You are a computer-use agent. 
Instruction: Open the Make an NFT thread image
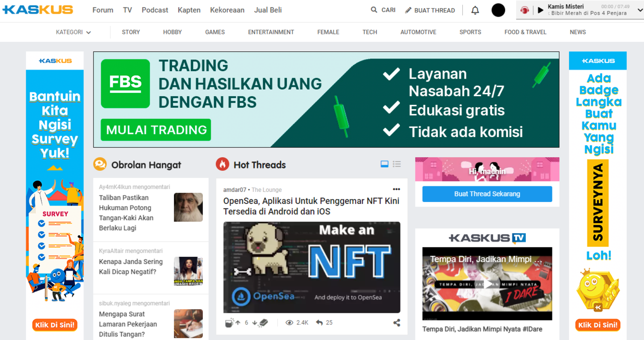[312, 267]
